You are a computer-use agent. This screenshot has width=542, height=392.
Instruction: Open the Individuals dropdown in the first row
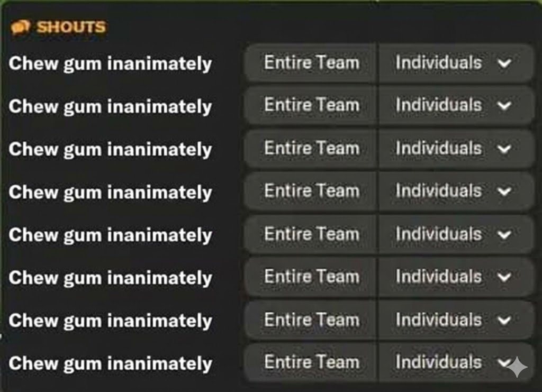point(454,63)
